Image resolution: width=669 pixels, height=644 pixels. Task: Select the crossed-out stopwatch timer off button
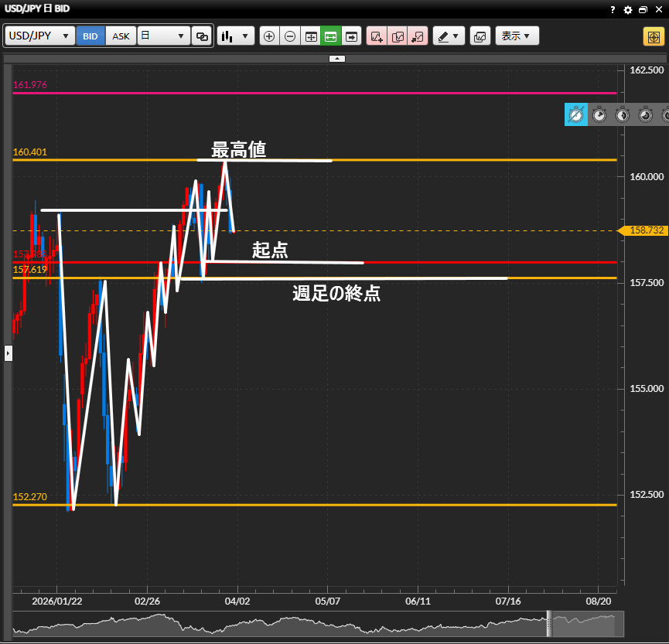(x=576, y=115)
